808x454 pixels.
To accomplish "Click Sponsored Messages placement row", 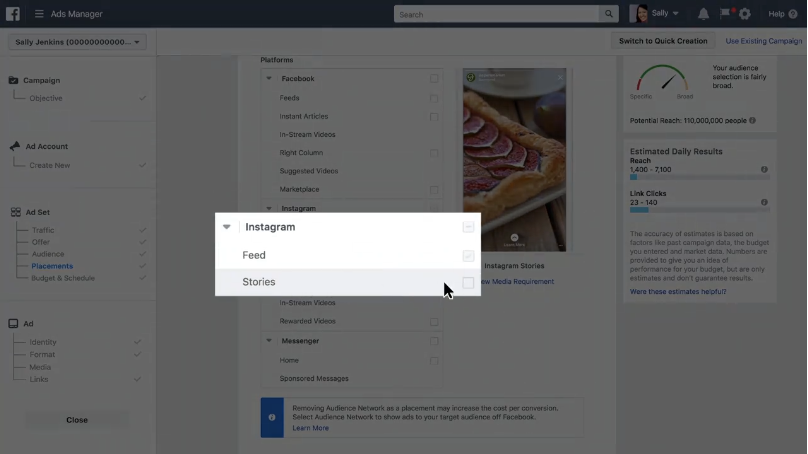I will [x=352, y=378].
